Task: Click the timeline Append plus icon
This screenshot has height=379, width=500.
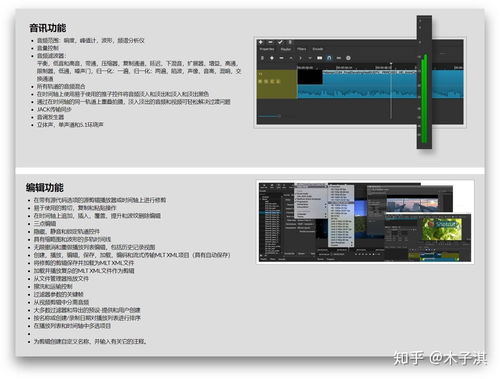Action: [x=272, y=58]
